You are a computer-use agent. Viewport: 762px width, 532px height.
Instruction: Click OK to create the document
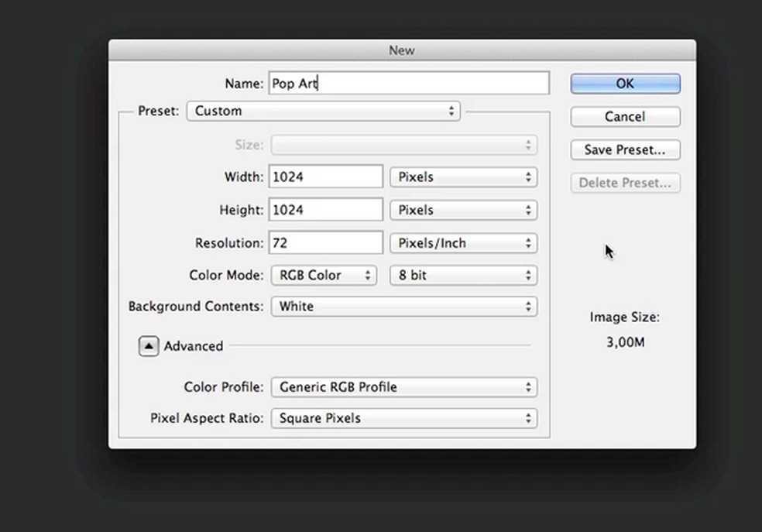[625, 84]
